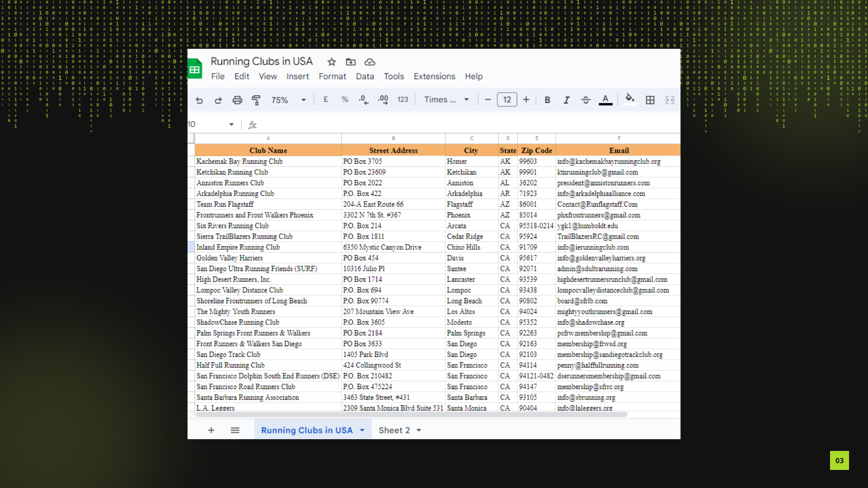Viewport: 868px width, 488px height.
Task: Click the formula bar input
Action: (x=468, y=125)
